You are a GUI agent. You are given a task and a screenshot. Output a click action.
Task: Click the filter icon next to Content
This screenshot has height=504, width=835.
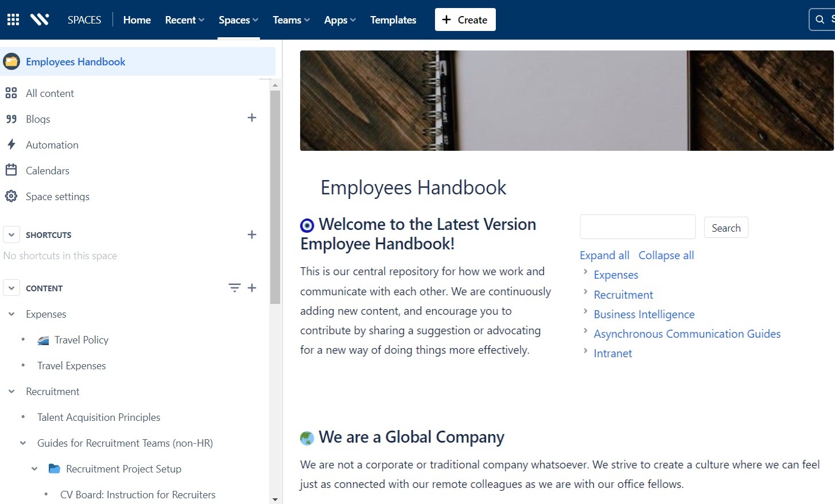[x=234, y=287]
